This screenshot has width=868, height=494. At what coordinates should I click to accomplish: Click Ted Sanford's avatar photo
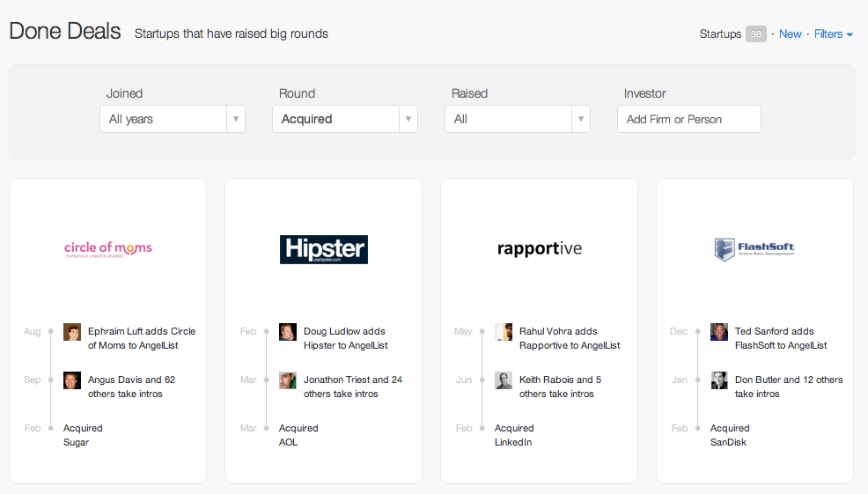[719, 332]
